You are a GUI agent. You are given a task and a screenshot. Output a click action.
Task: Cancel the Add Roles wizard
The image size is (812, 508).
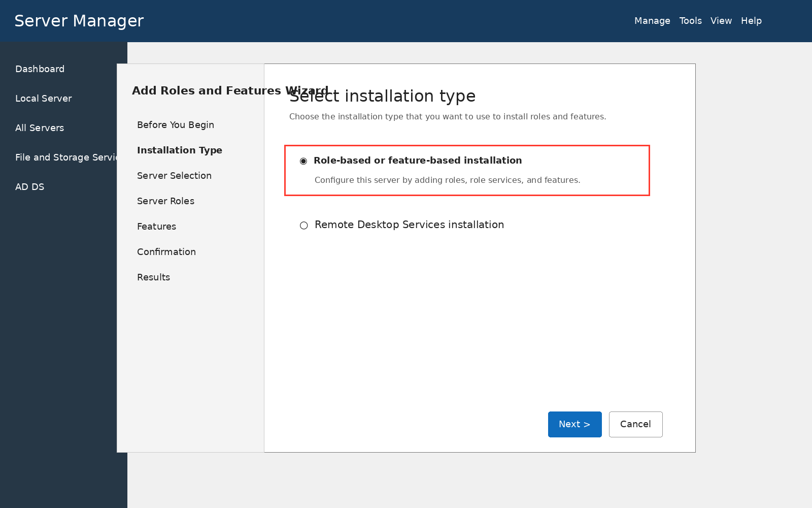635,424
